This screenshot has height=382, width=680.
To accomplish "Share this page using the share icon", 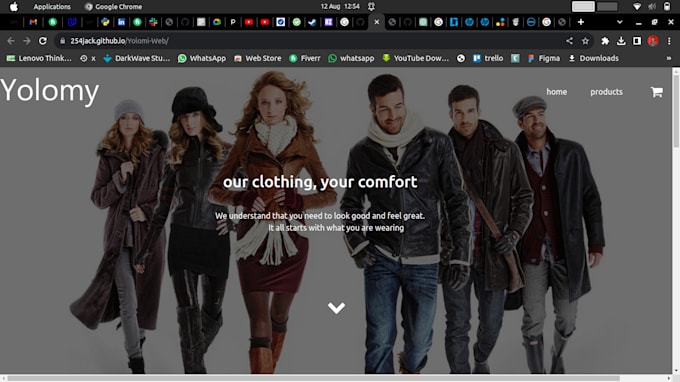I will 569,41.
